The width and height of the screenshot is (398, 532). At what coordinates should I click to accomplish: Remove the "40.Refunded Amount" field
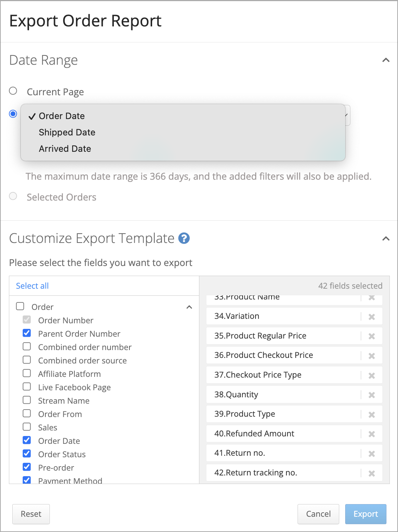[372, 434]
